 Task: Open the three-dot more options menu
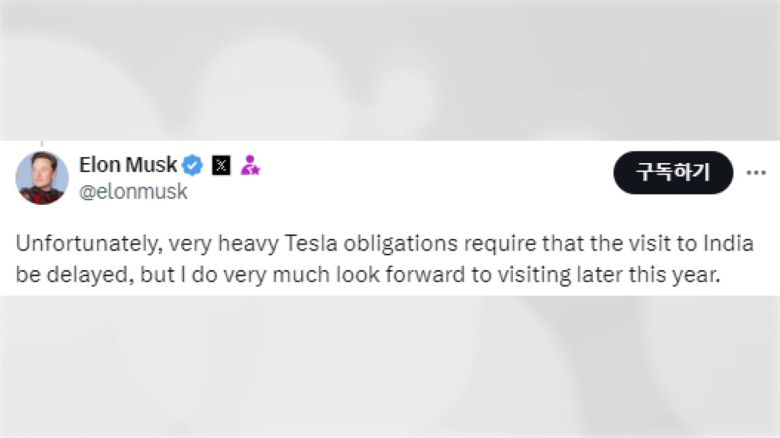pos(755,172)
